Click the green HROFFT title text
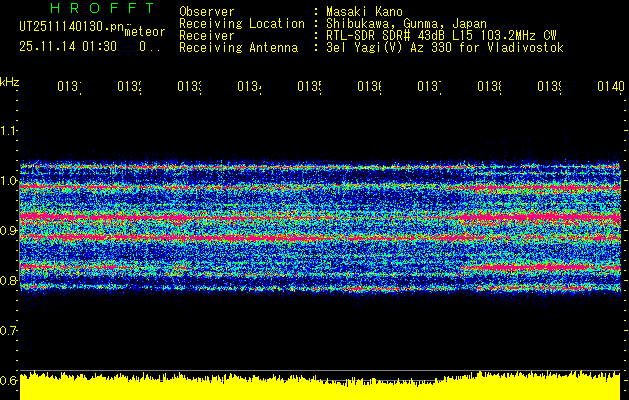The height and width of the screenshot is (400, 629). (x=103, y=8)
